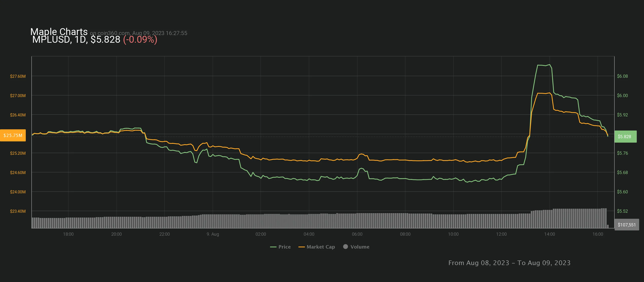Click the date range caption text
Image resolution: width=644 pixels, height=282 pixels.
click(x=509, y=263)
